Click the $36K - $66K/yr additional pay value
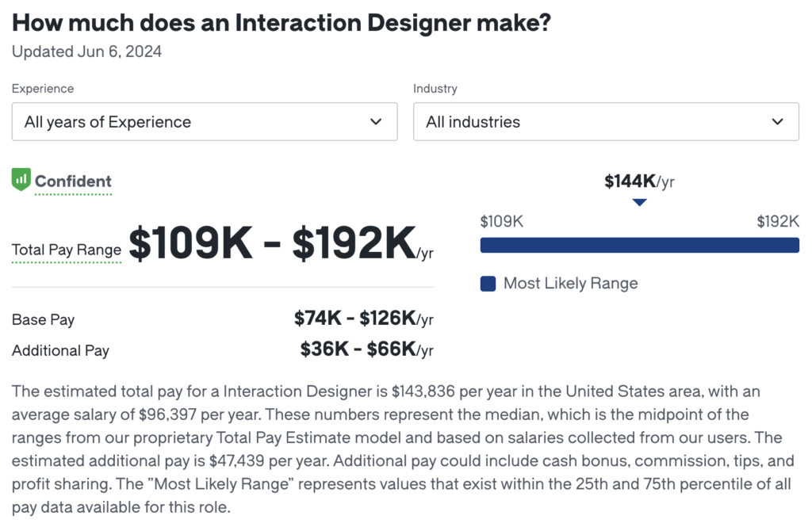 pyautogui.click(x=366, y=349)
